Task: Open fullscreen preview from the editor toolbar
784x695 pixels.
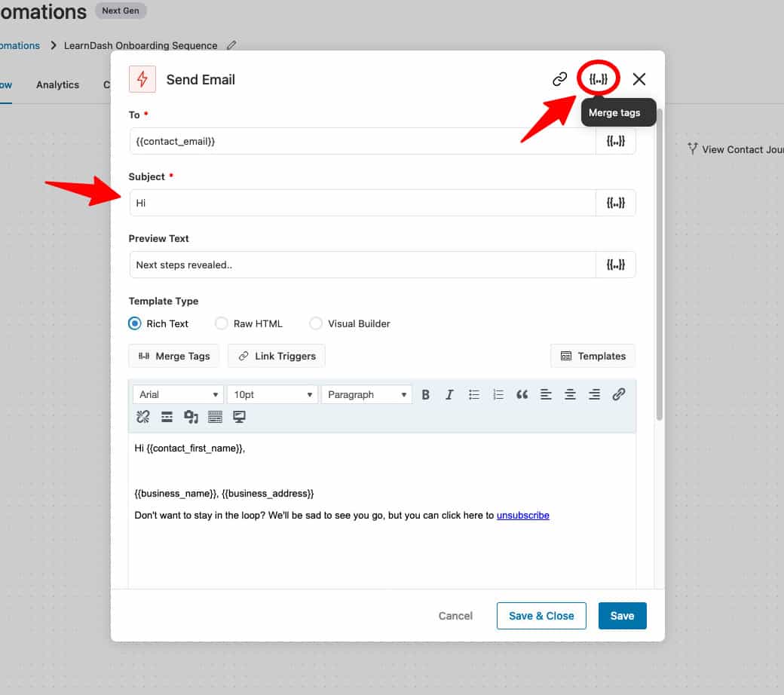Action: pyautogui.click(x=239, y=416)
